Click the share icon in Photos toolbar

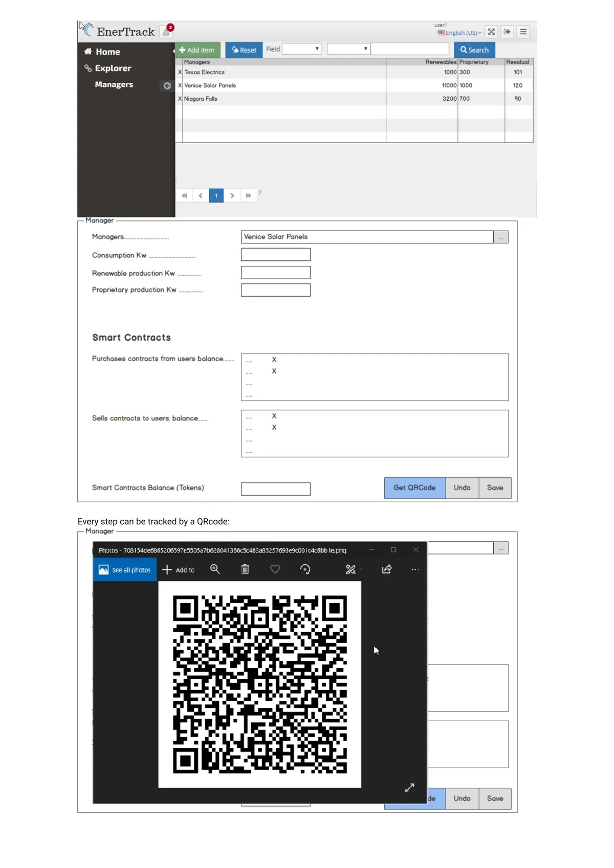(387, 569)
